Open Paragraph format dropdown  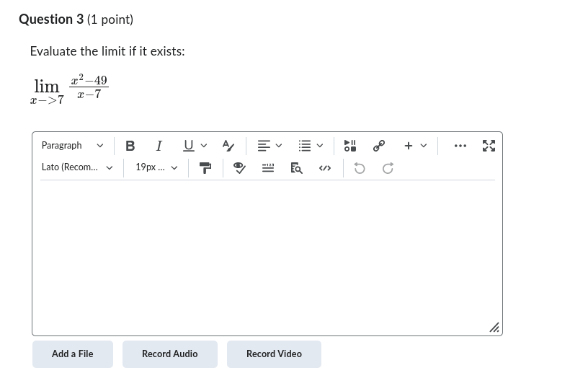point(72,146)
